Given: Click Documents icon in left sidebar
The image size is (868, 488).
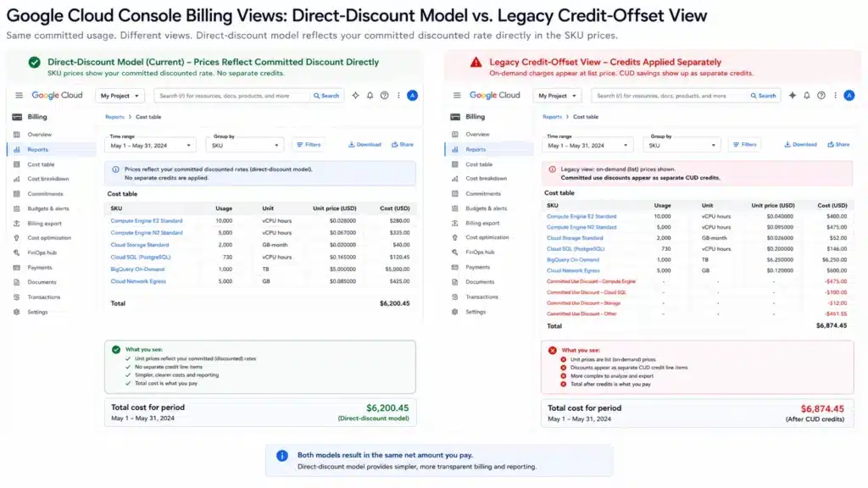Looking at the screenshot, I should (17, 282).
